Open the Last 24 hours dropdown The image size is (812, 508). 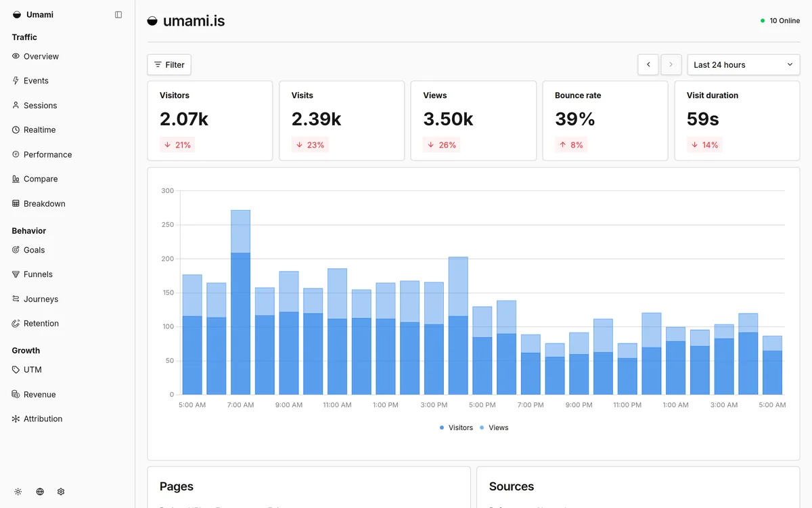[x=743, y=65]
